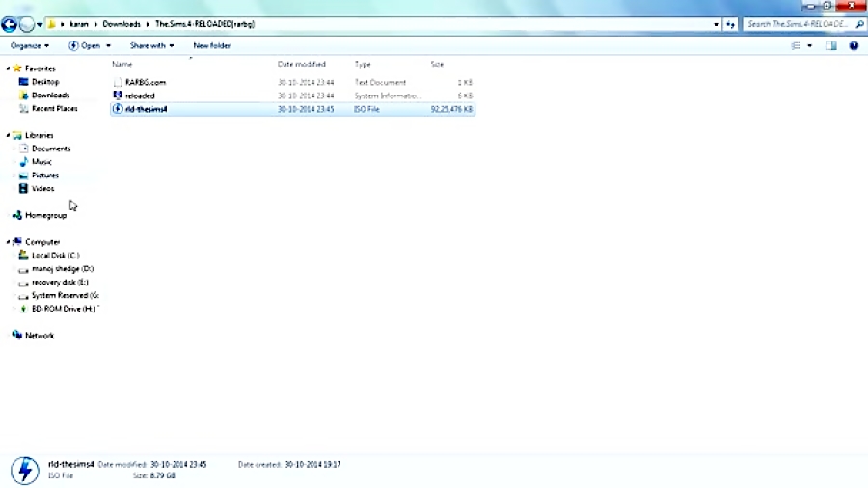The width and height of the screenshot is (868, 488).
Task: Change your view icon button
Action: point(796,46)
